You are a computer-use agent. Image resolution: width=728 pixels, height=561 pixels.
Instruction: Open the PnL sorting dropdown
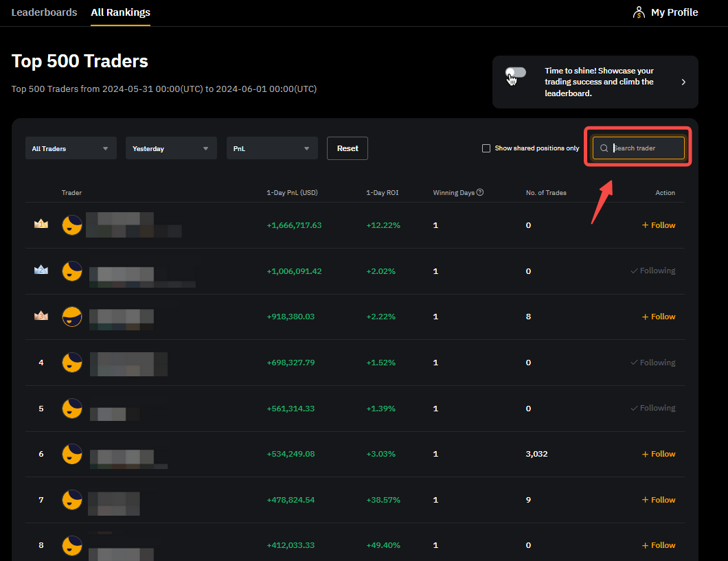272,148
